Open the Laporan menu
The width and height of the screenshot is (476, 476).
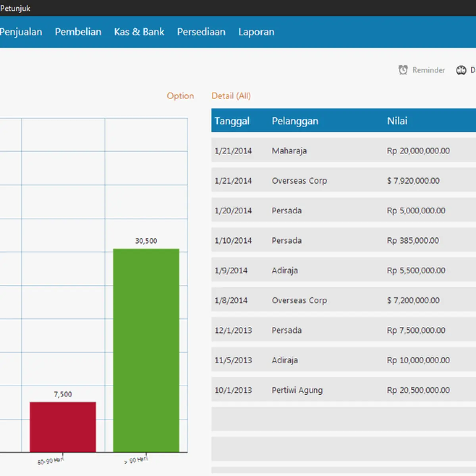click(x=256, y=32)
